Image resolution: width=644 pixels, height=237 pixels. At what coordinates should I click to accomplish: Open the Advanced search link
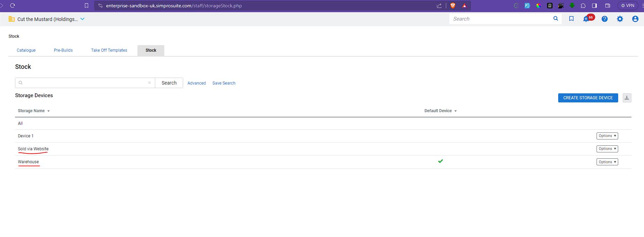[196, 83]
